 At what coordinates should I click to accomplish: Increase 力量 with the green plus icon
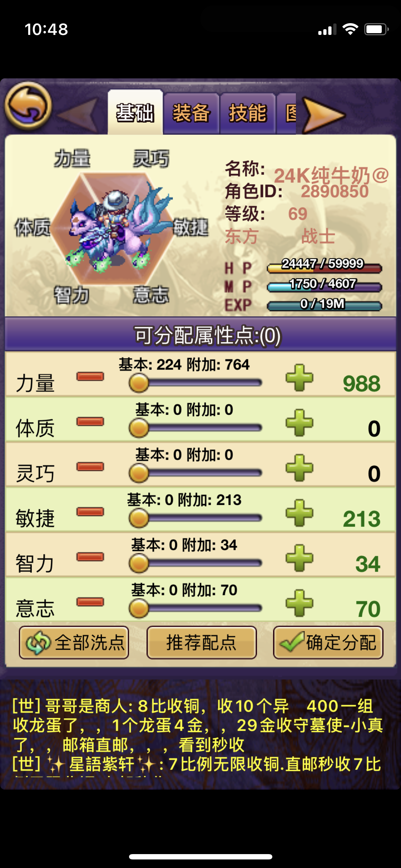coord(299,378)
